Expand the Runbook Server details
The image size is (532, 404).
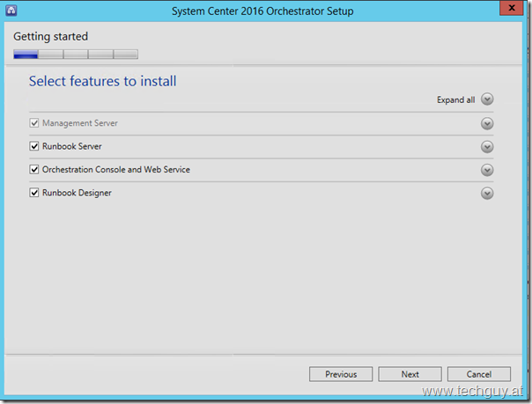point(487,147)
